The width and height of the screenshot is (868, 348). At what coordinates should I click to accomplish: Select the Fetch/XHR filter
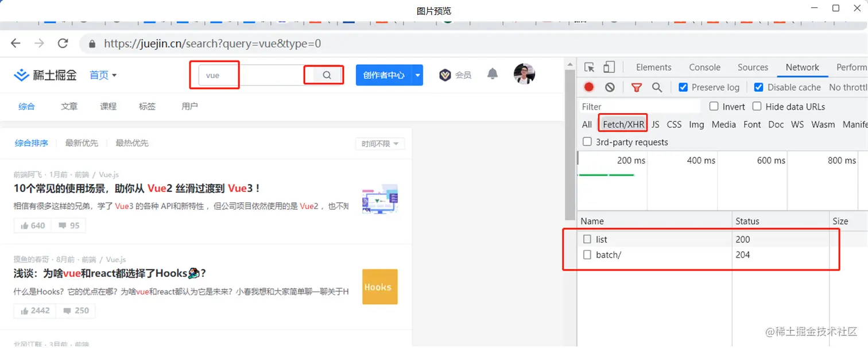tap(623, 124)
